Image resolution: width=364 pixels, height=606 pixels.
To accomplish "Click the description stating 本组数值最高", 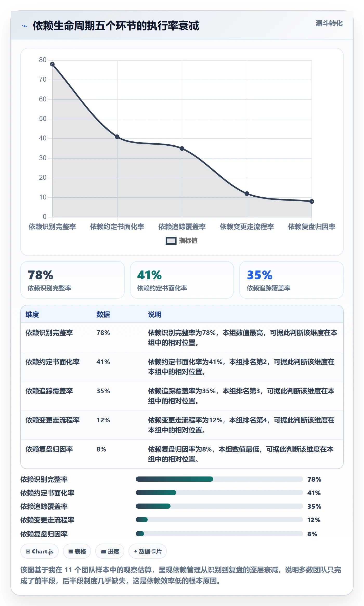I will 243,338.
